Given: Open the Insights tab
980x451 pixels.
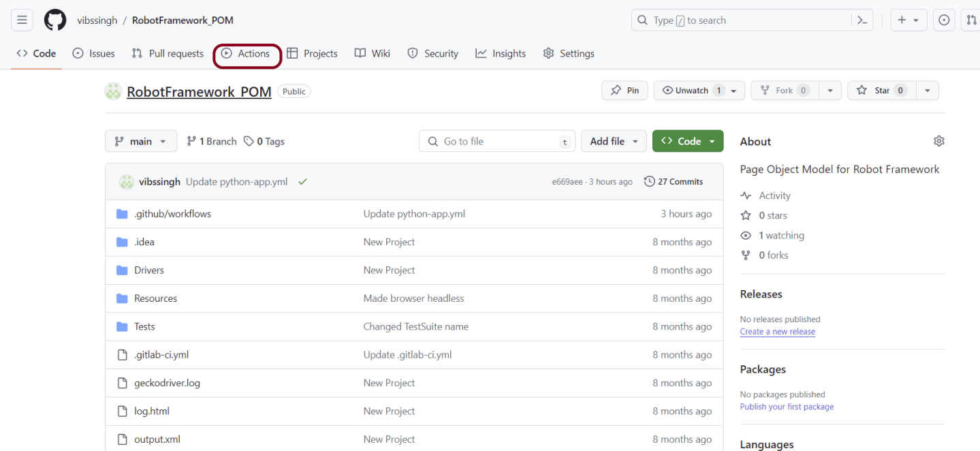Looking at the screenshot, I should [501, 53].
